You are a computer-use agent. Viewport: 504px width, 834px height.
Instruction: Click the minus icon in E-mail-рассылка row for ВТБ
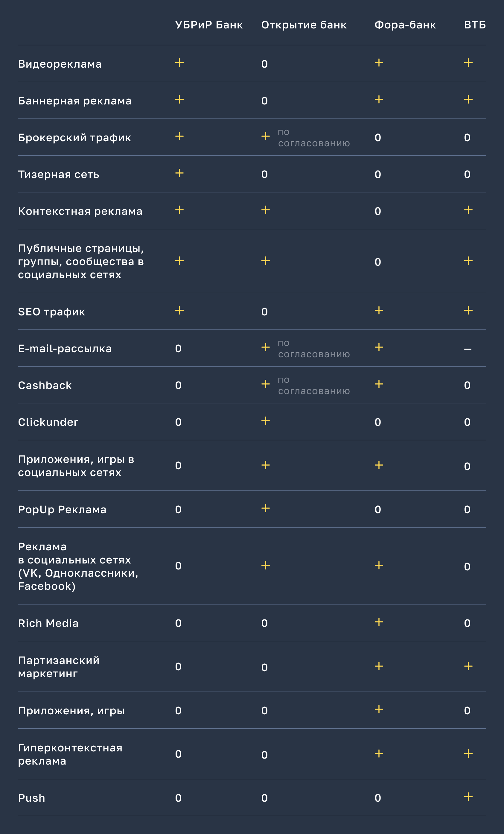pyautogui.click(x=468, y=349)
